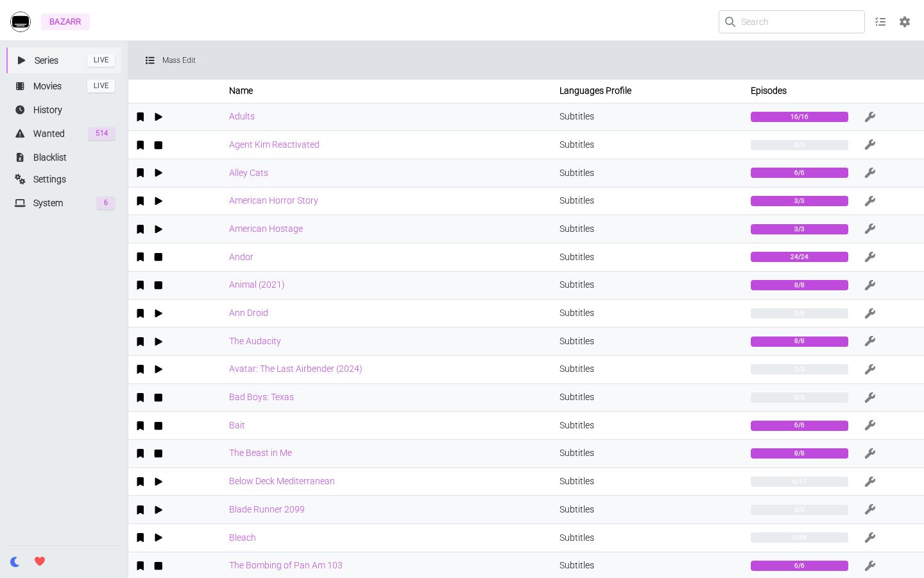924x578 pixels.
Task: Click the red heart donate icon
Action: click(40, 561)
